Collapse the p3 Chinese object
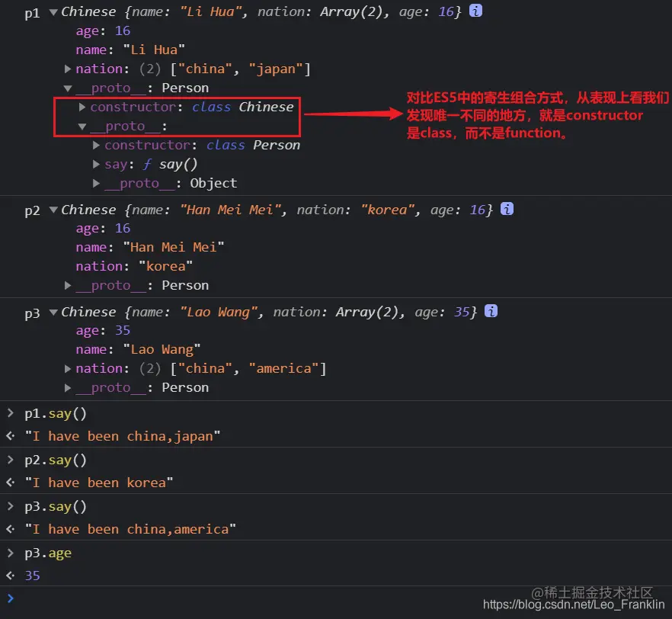The image size is (672, 619). [53, 312]
